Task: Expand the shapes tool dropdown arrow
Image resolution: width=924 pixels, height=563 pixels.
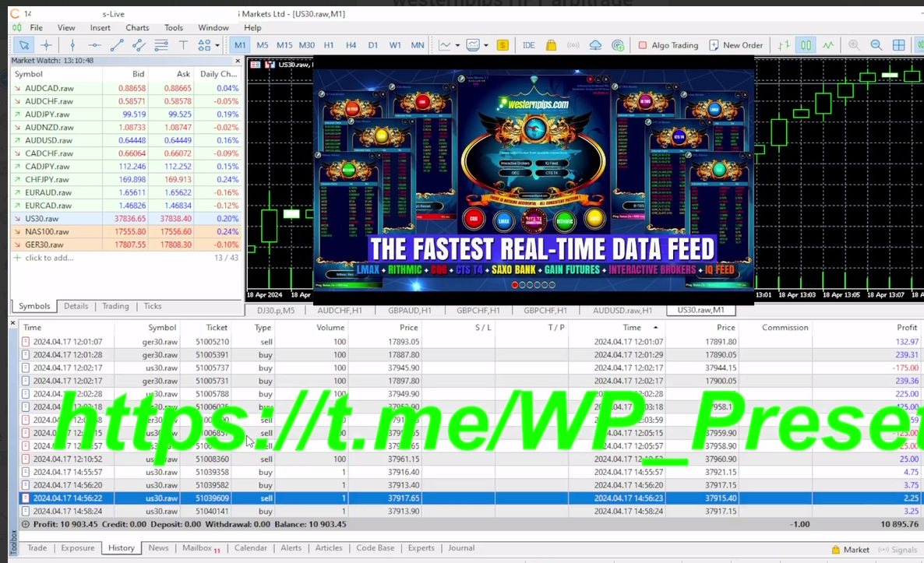Action: point(217,45)
